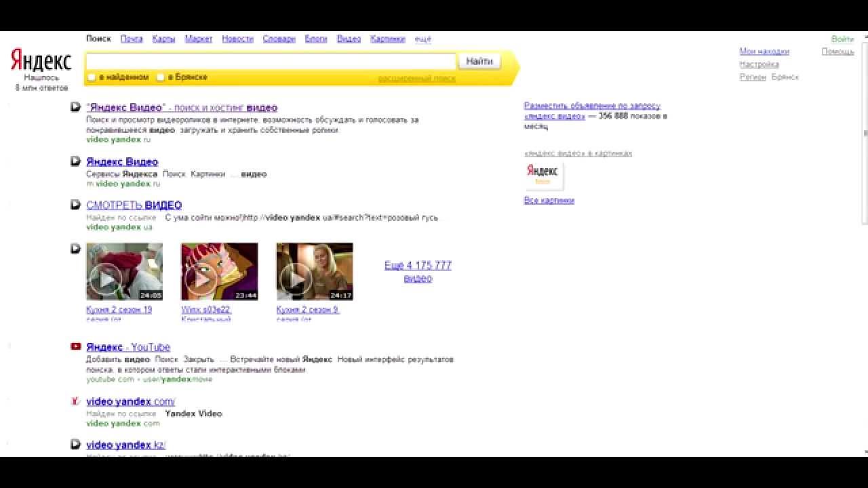Open the Помощь link
Screen dimensions: 868x488
[838, 52]
